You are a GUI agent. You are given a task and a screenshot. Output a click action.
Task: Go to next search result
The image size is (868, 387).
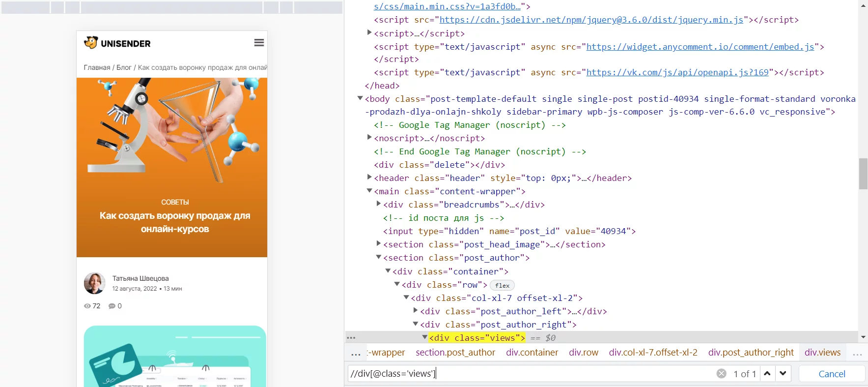[783, 374]
